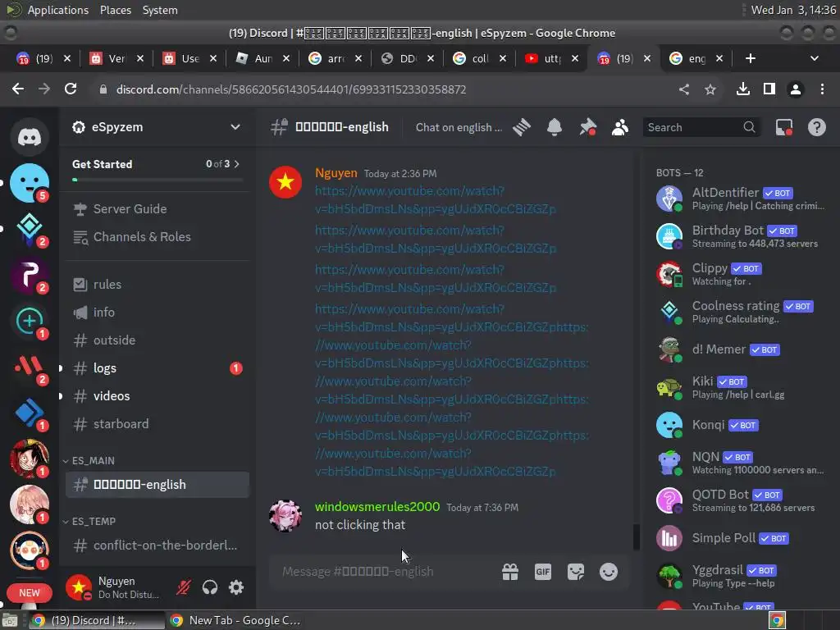Expand the Get Started checklist arrow
This screenshot has height=630, width=840.
point(237,164)
